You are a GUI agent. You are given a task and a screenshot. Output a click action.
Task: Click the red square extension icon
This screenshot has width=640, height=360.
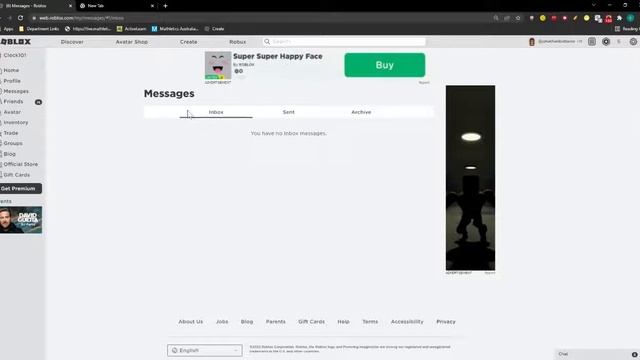tap(554, 18)
